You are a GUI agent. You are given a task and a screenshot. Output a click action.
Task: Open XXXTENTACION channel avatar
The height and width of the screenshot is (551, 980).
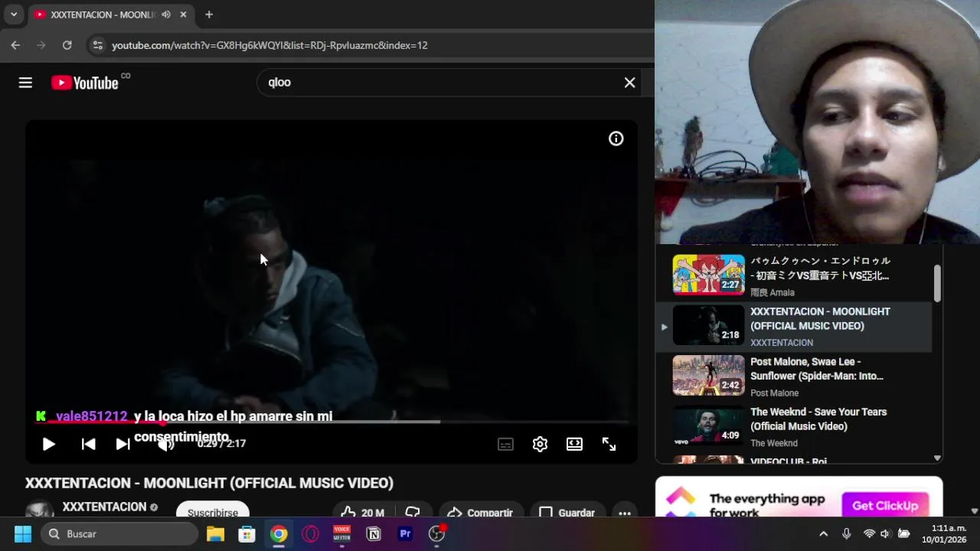(40, 510)
